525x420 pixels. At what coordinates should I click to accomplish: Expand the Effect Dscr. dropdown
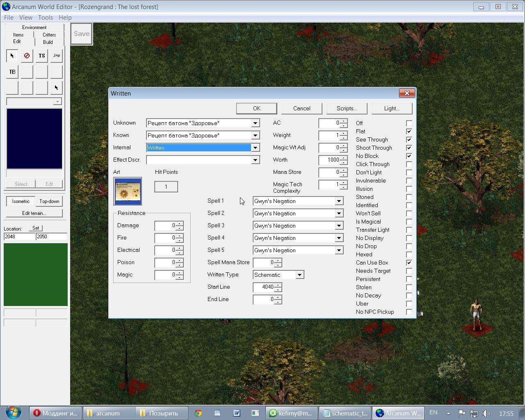pyautogui.click(x=255, y=160)
